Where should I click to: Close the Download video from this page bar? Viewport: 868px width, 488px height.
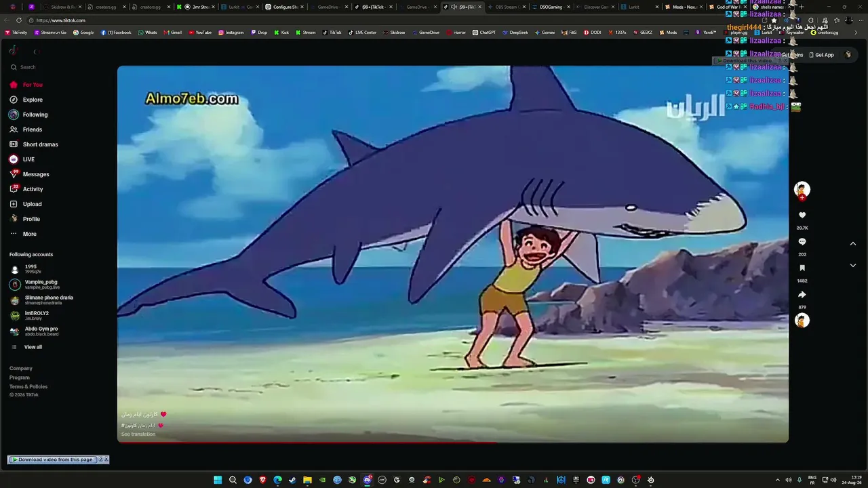(x=106, y=460)
